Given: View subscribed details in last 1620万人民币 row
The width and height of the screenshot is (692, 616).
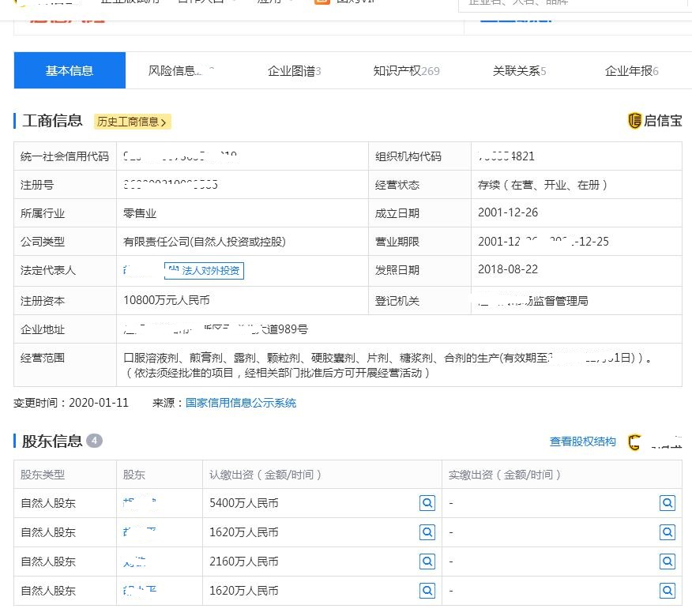Looking at the screenshot, I should coord(427,591).
